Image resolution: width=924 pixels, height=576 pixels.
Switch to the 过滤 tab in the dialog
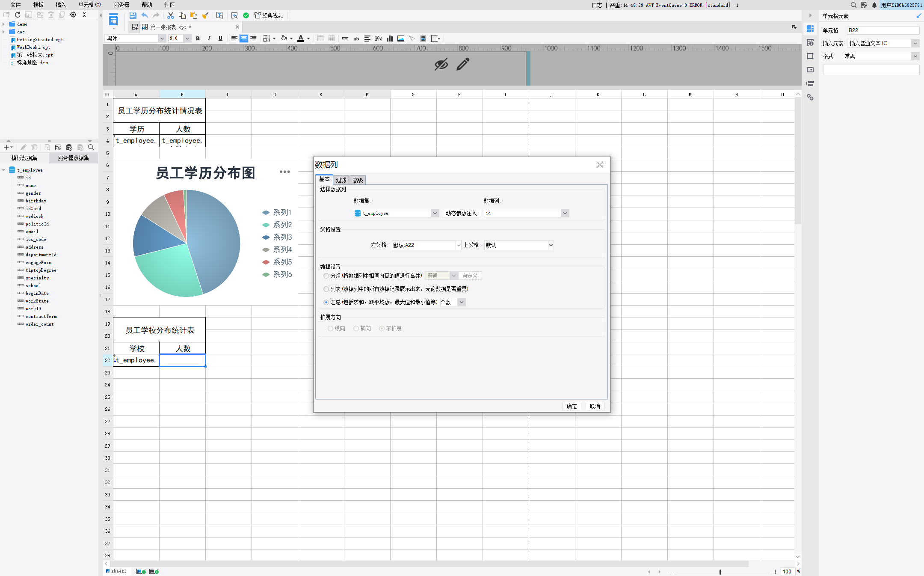tap(341, 180)
